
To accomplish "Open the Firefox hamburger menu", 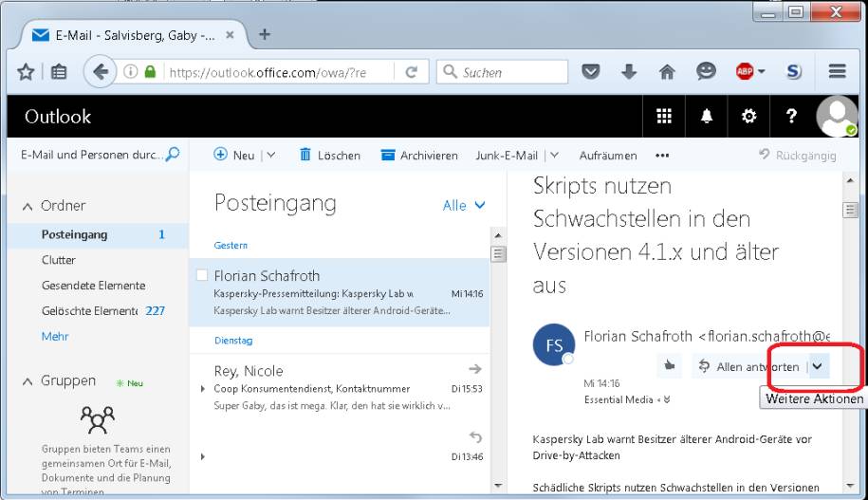I will pyautogui.click(x=837, y=71).
